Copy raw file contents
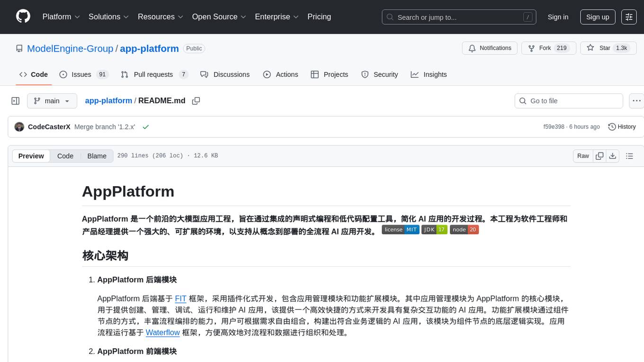 coord(599,156)
